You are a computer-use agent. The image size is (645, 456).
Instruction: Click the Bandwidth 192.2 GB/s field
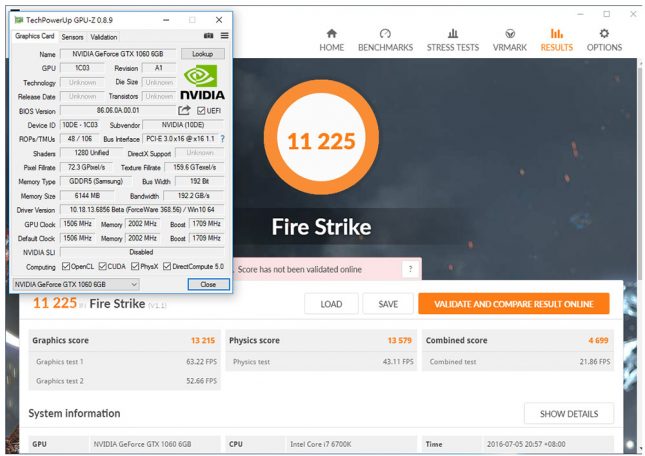[x=194, y=196]
